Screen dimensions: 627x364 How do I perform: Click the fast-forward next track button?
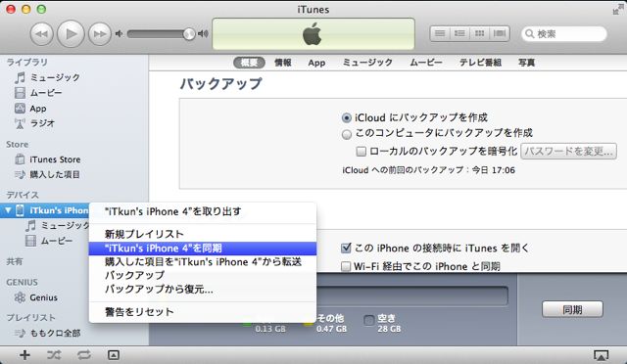click(x=100, y=34)
